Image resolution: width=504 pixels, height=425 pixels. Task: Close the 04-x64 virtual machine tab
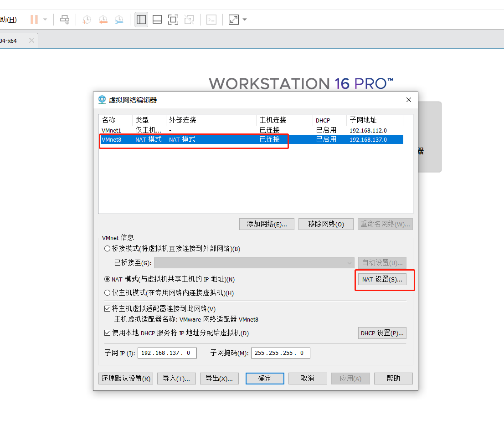(31, 41)
